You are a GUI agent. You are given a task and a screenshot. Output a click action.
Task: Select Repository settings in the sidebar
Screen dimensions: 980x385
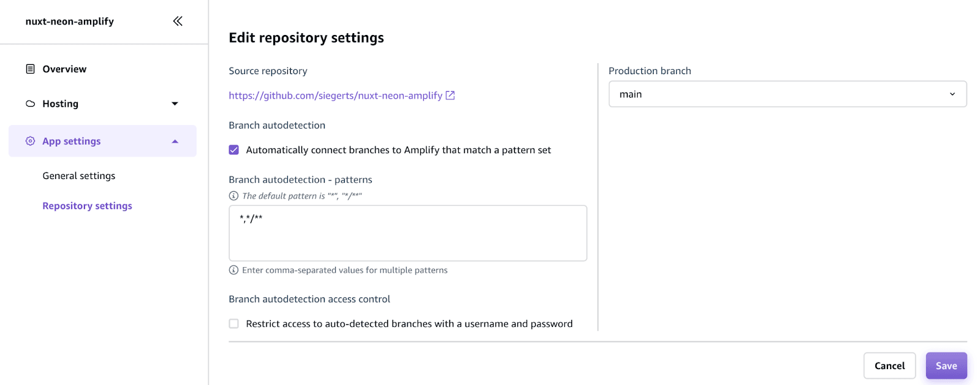[86, 205]
